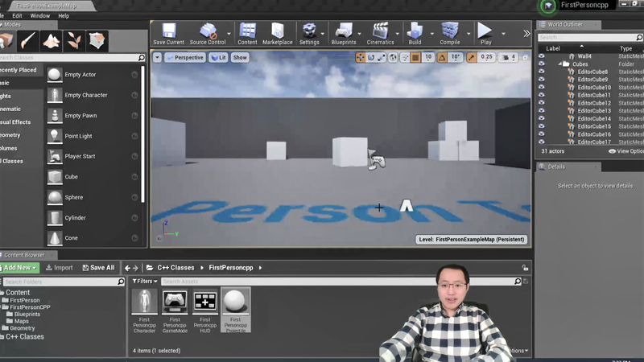Select the Landscape mode mountain icon
The height and width of the screenshot is (362, 644).
[x=51, y=41]
